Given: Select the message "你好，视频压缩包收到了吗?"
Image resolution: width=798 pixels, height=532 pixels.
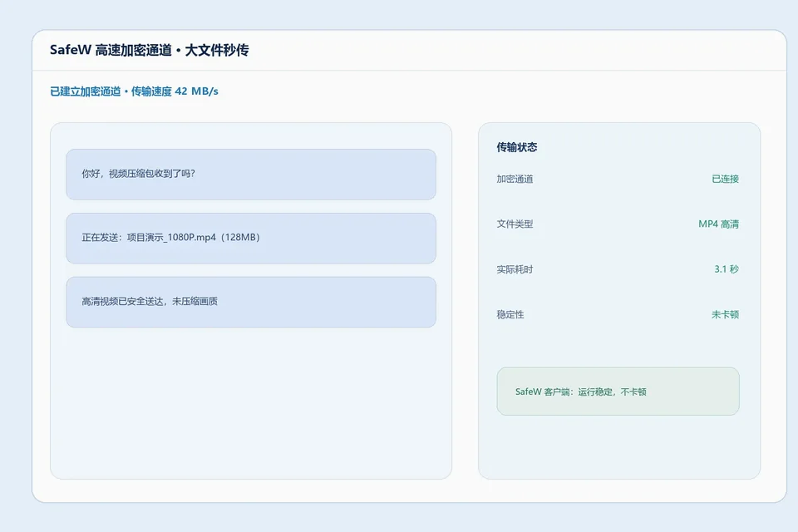Looking at the screenshot, I should click(251, 174).
